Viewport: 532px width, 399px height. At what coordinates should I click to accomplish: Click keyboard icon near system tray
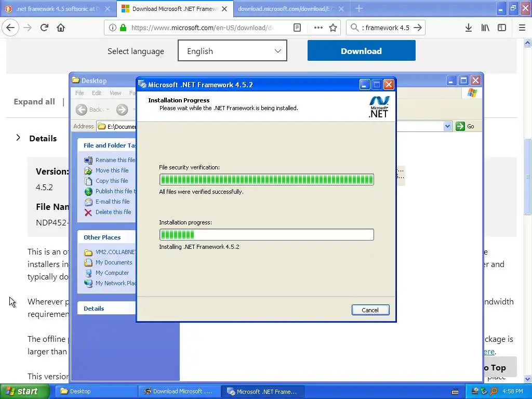point(455,392)
